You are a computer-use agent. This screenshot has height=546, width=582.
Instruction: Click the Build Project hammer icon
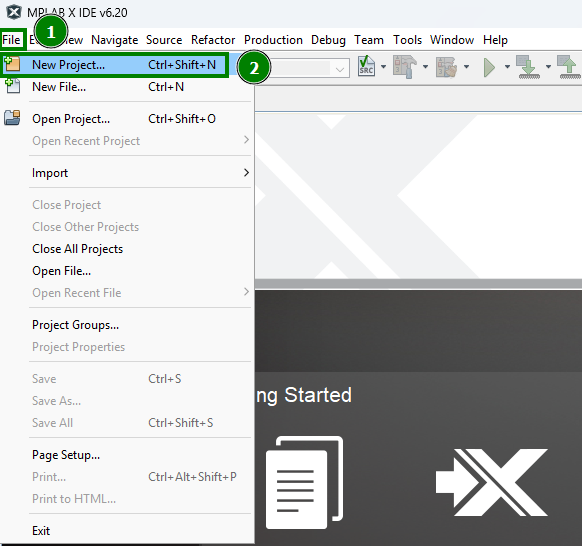click(405, 67)
